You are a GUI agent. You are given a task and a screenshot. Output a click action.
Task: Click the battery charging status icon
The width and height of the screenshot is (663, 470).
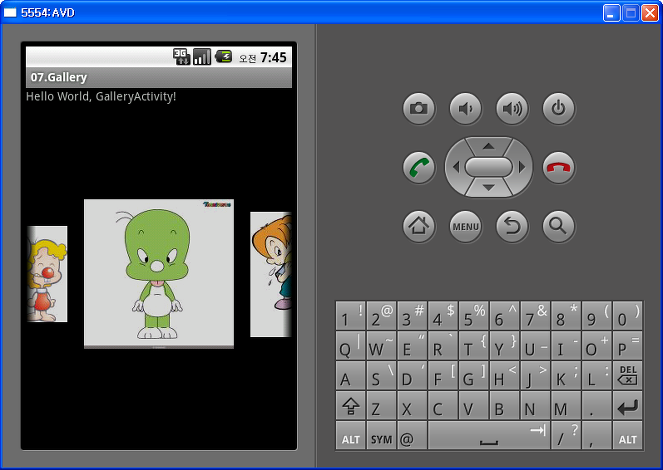[x=223, y=56]
